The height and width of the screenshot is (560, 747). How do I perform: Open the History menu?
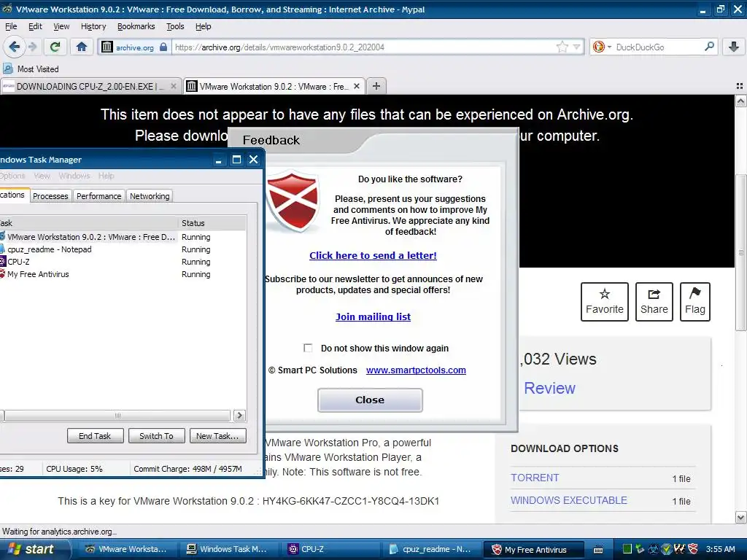pos(93,26)
